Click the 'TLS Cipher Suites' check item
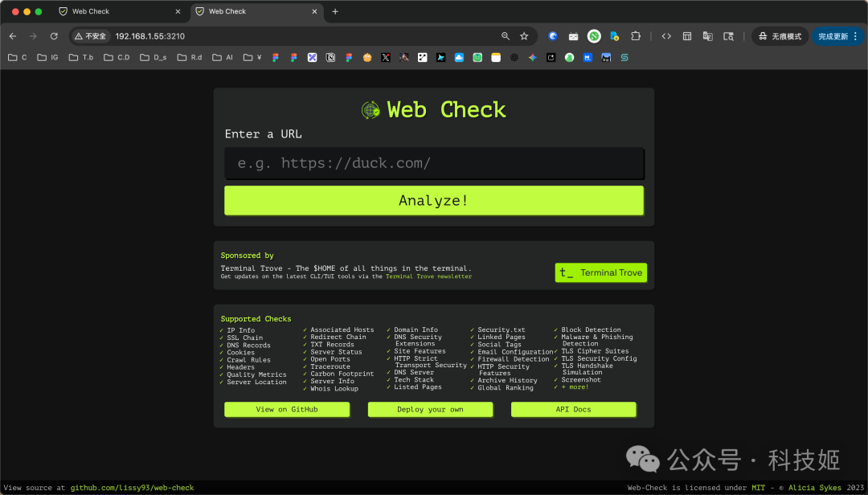The image size is (868, 495). point(595,351)
